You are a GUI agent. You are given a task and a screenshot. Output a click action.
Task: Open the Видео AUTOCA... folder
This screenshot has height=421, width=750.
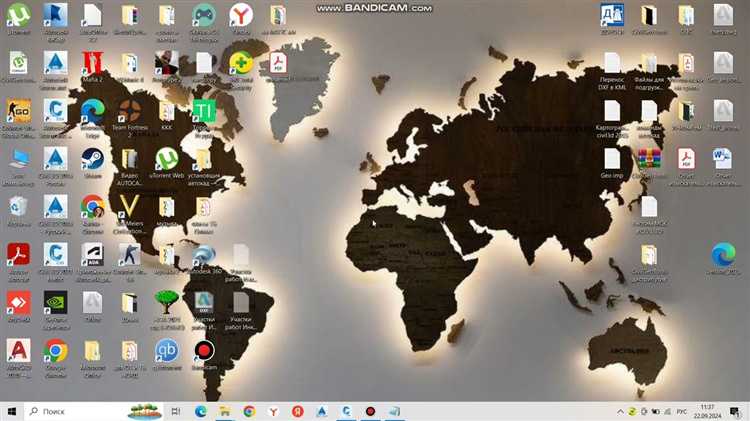click(130, 166)
